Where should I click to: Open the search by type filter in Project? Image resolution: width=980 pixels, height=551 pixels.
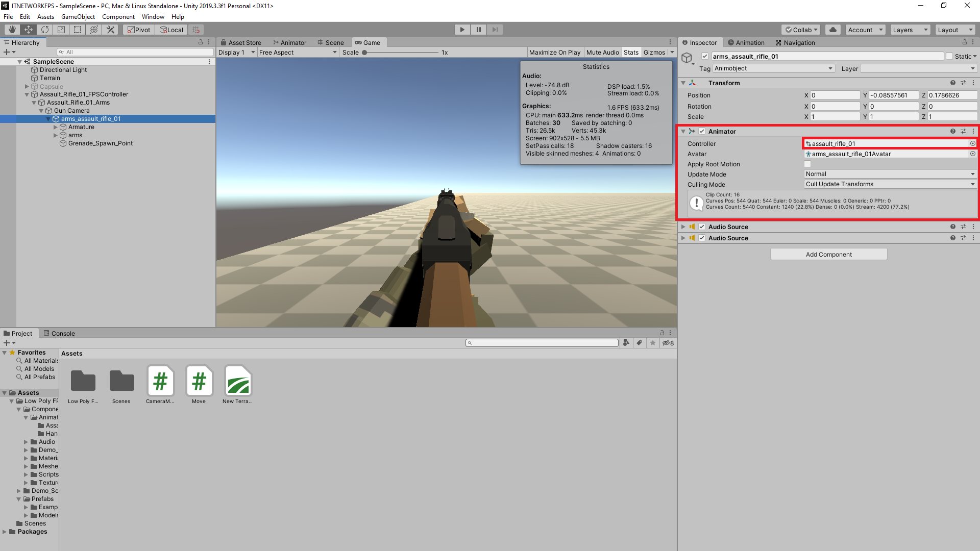point(626,342)
